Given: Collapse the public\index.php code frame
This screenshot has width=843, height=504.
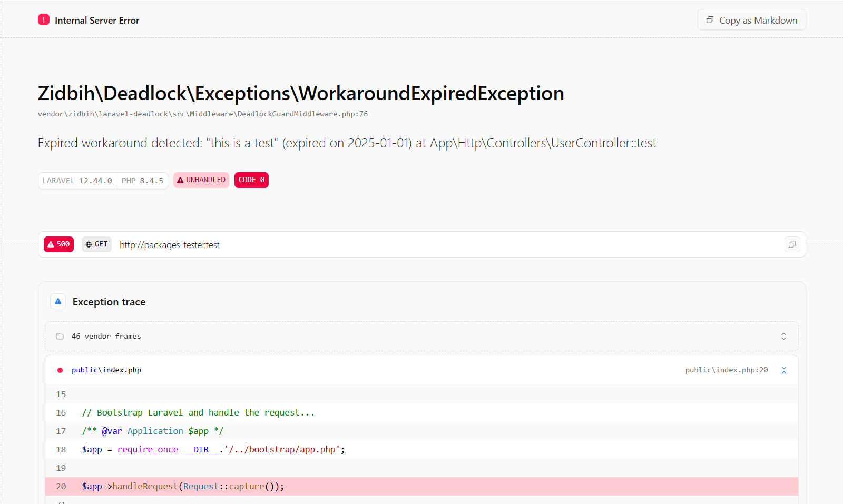Looking at the screenshot, I should pyautogui.click(x=784, y=370).
